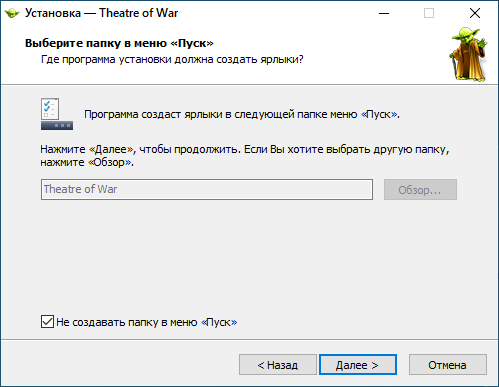The image size is (499, 387).
Task: Click the Yoda figure image in header
Action: tap(468, 54)
